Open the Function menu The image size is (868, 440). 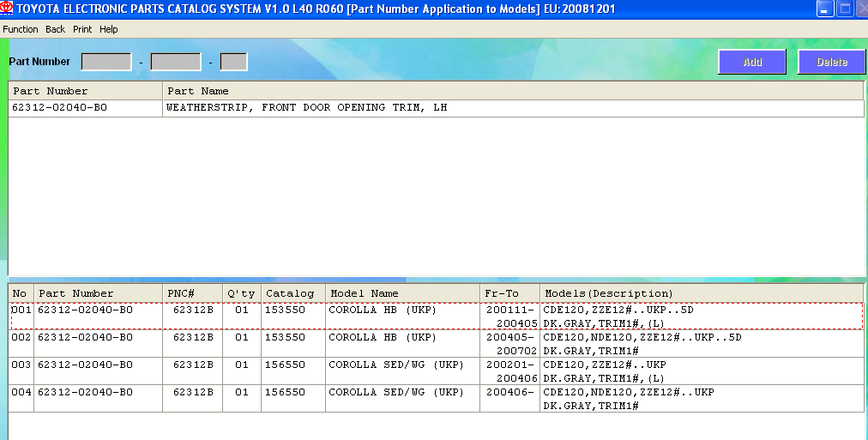click(x=21, y=29)
